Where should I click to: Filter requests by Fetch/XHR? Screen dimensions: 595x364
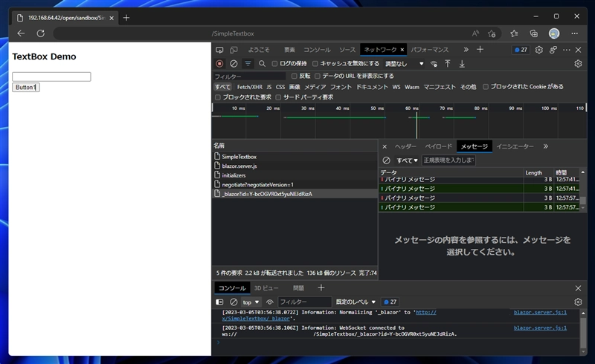coord(250,87)
